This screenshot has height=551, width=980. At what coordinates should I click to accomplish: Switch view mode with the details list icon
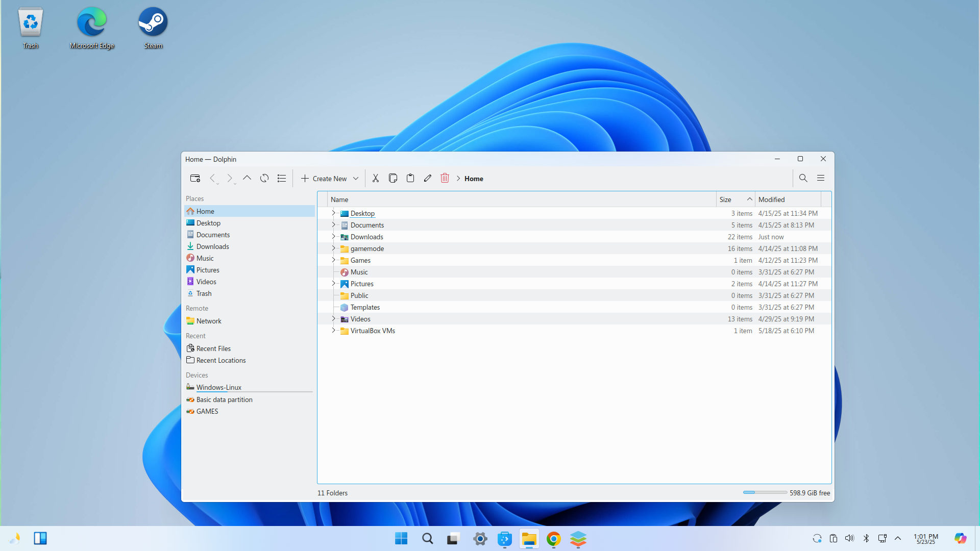[282, 178]
